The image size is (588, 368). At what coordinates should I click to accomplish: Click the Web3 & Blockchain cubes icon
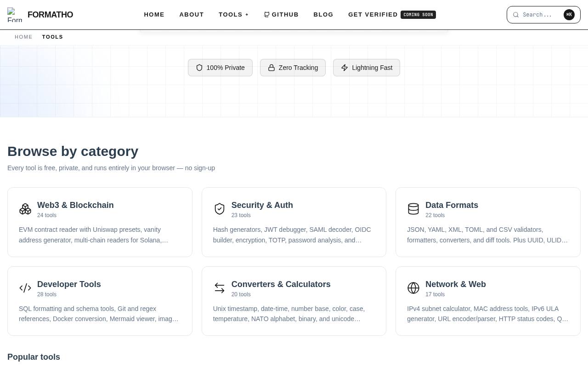(25, 209)
